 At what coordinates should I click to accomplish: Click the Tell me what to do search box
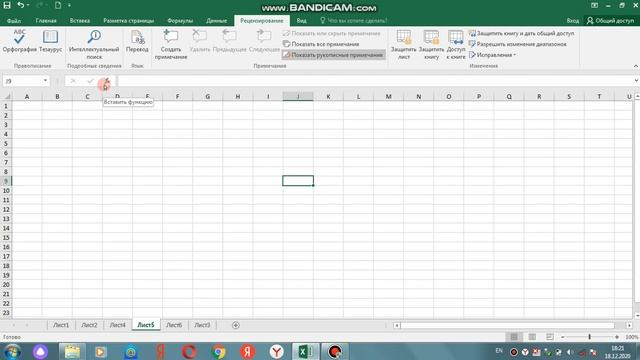[x=353, y=20]
